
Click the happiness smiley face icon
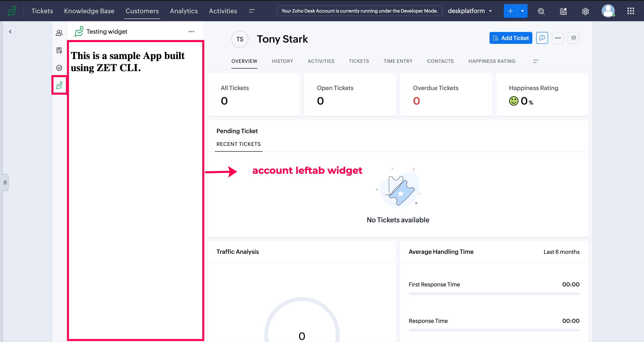click(x=514, y=101)
